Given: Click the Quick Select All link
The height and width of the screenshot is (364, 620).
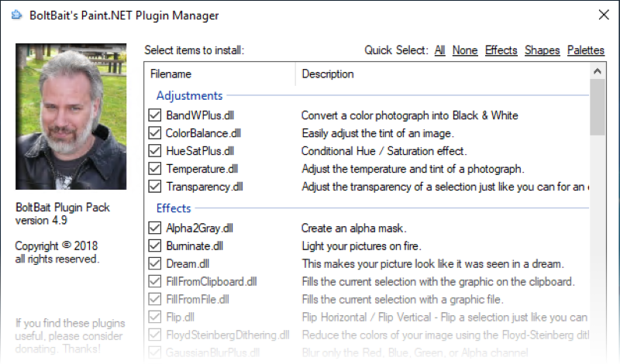Looking at the screenshot, I should tap(439, 50).
